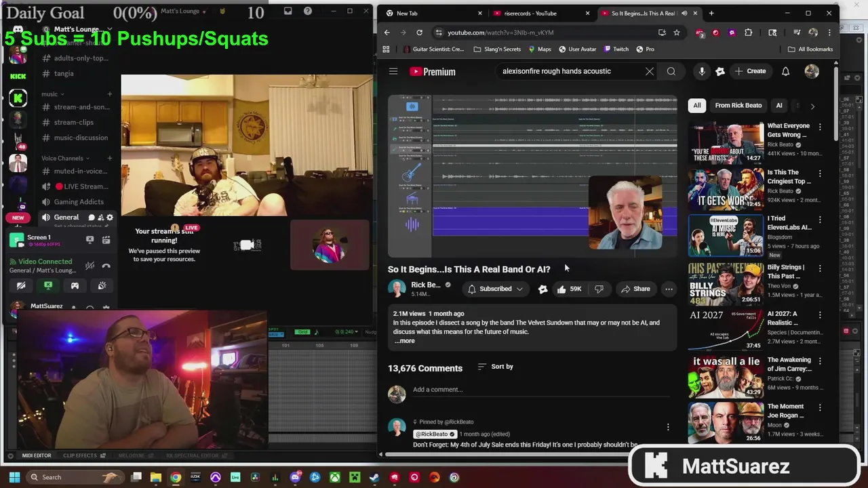The height and width of the screenshot is (488, 868).
Task: Open the Chrome extensions puzzle icon
Action: (x=748, y=33)
